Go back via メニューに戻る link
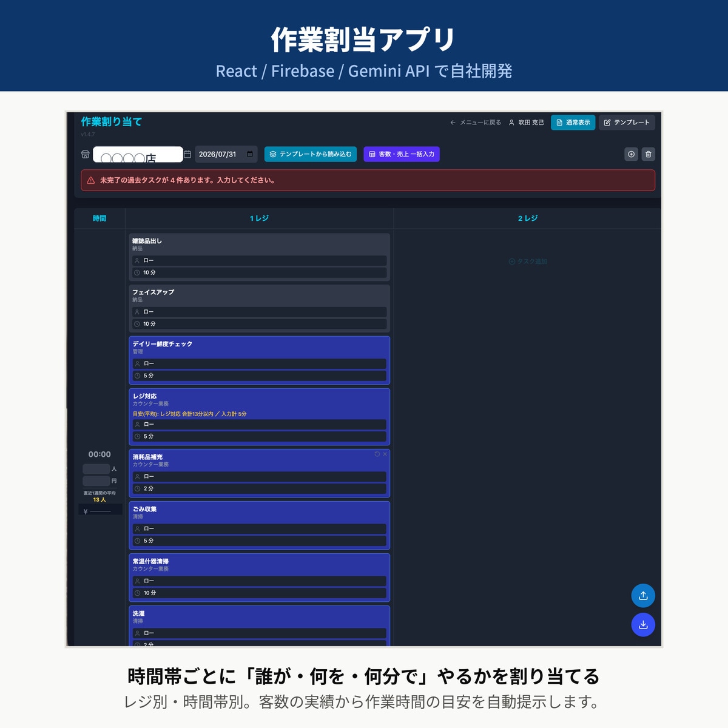The width and height of the screenshot is (728, 728). tap(476, 123)
